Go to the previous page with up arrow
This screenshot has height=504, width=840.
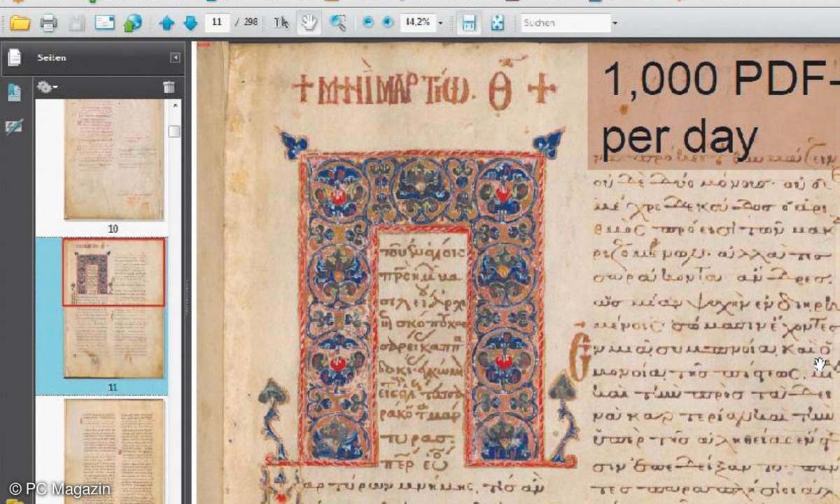click(x=167, y=23)
